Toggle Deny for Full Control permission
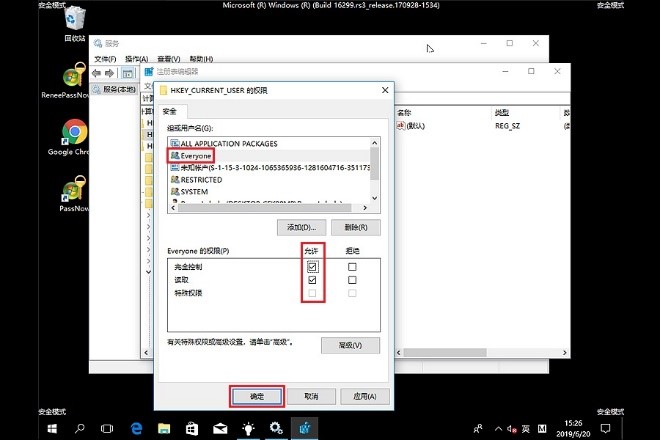Viewport: 660px width, 440px height. click(352, 267)
